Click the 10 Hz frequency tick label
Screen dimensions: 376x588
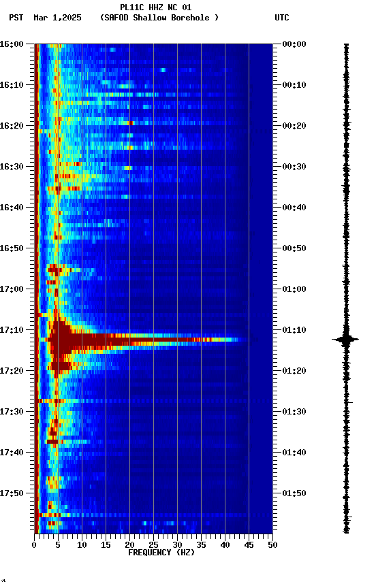click(82, 545)
